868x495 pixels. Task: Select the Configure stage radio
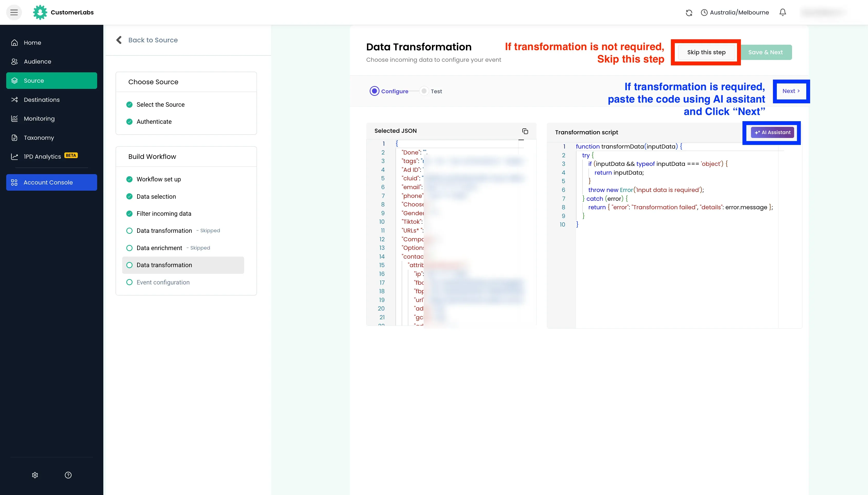(x=375, y=91)
